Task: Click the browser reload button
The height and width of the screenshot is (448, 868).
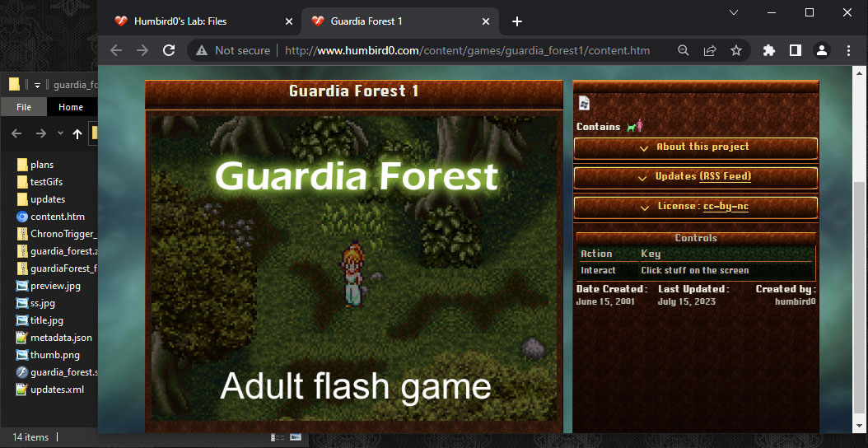Action: pyautogui.click(x=169, y=50)
